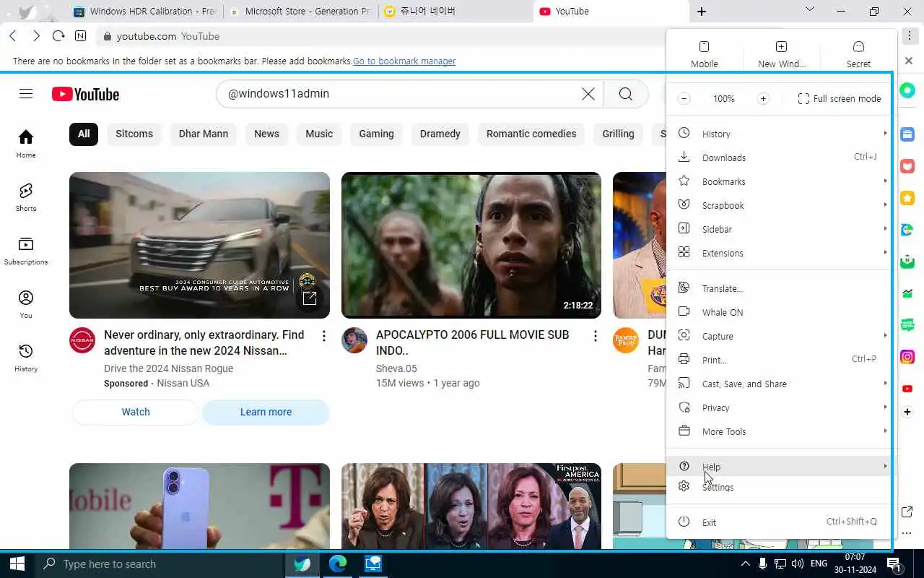Add a sidebar app with plus icon

click(907, 412)
